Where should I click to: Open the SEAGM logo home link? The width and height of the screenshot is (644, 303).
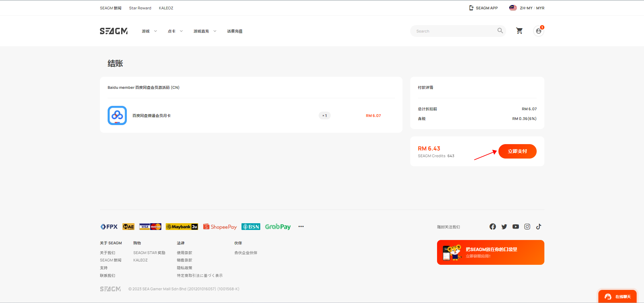click(x=114, y=31)
